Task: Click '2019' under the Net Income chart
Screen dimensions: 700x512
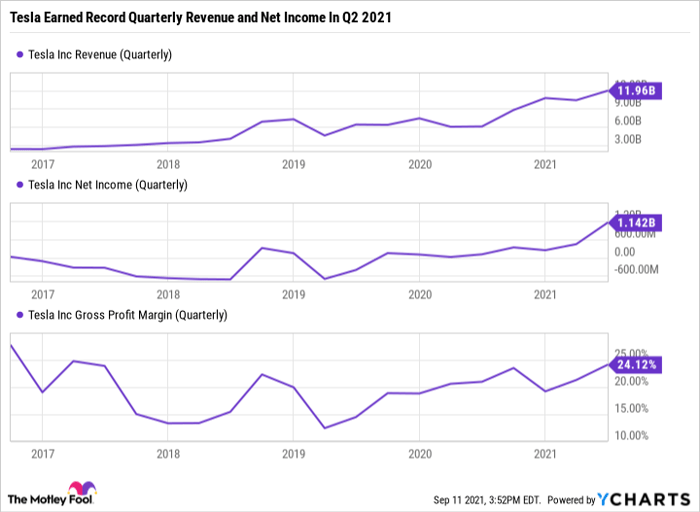Action: (x=294, y=295)
